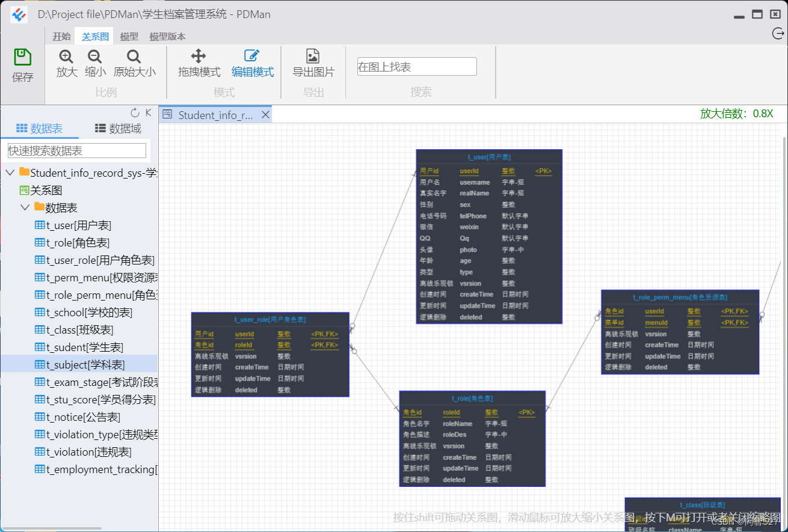Click the 放大倍数: 0.8X zoom label
The image size is (788, 532).
(x=736, y=114)
